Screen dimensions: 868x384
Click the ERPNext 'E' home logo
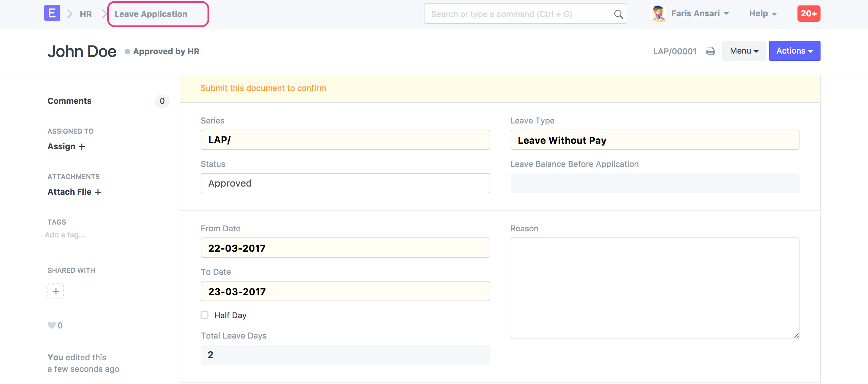coord(52,13)
